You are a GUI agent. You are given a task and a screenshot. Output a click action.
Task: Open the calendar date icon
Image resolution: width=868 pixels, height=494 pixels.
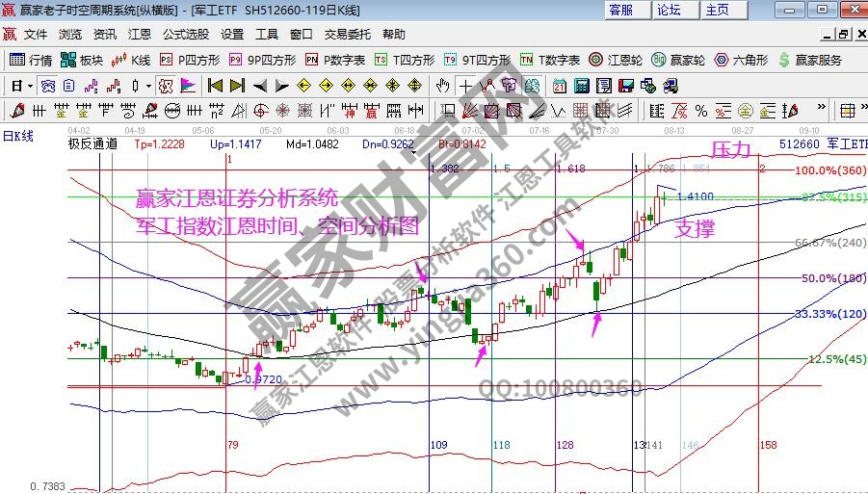[x=560, y=85]
